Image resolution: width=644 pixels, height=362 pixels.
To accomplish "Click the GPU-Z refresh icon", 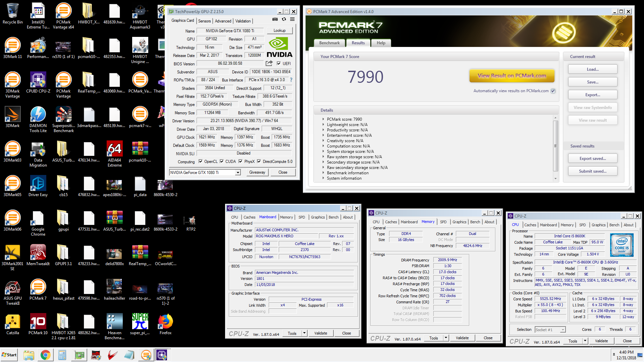I will pos(284,19).
